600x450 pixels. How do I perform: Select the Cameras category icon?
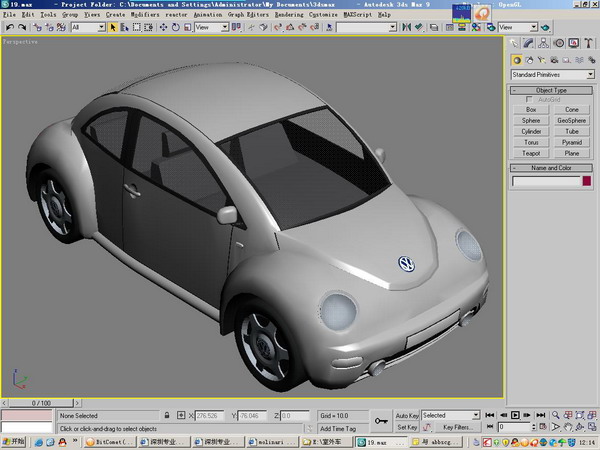click(554, 60)
